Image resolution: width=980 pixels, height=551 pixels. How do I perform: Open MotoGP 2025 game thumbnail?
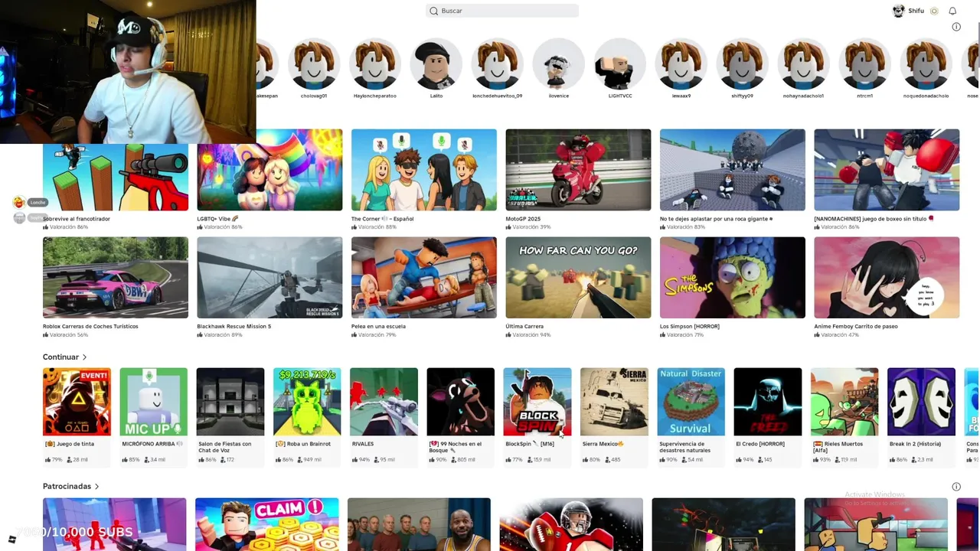578,170
